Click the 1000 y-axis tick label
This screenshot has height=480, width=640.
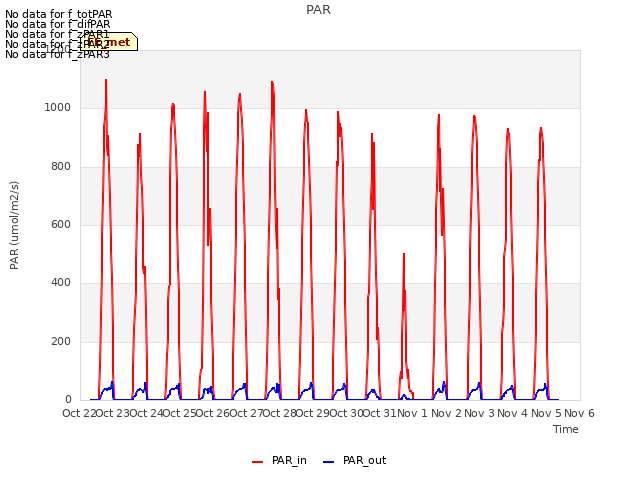[58, 108]
